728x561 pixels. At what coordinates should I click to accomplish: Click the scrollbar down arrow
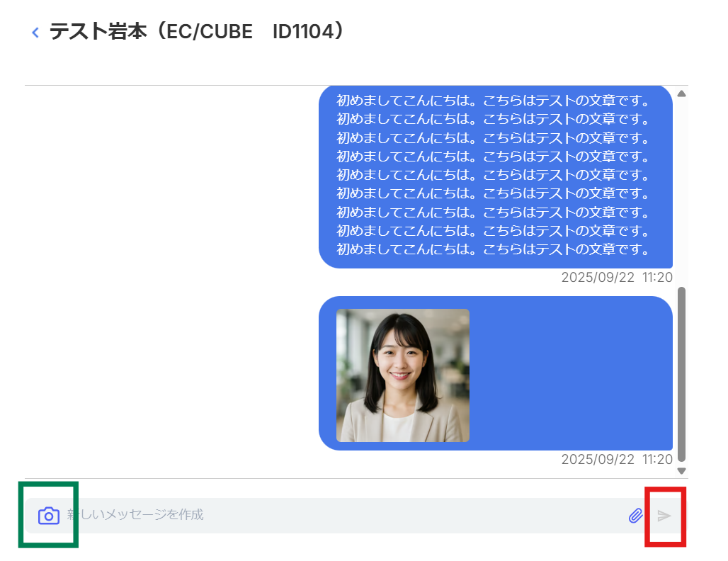(x=681, y=470)
